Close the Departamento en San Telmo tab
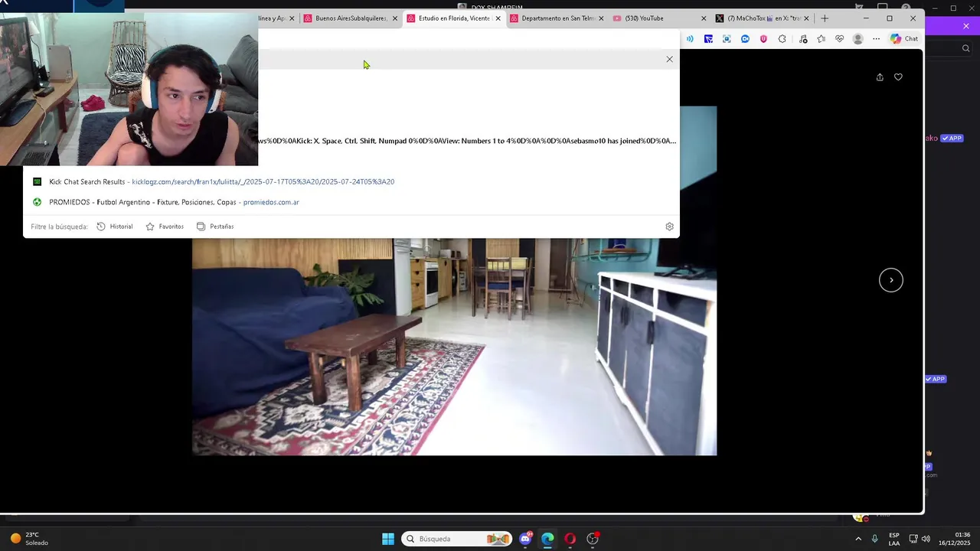The height and width of the screenshot is (551, 980). click(x=601, y=18)
